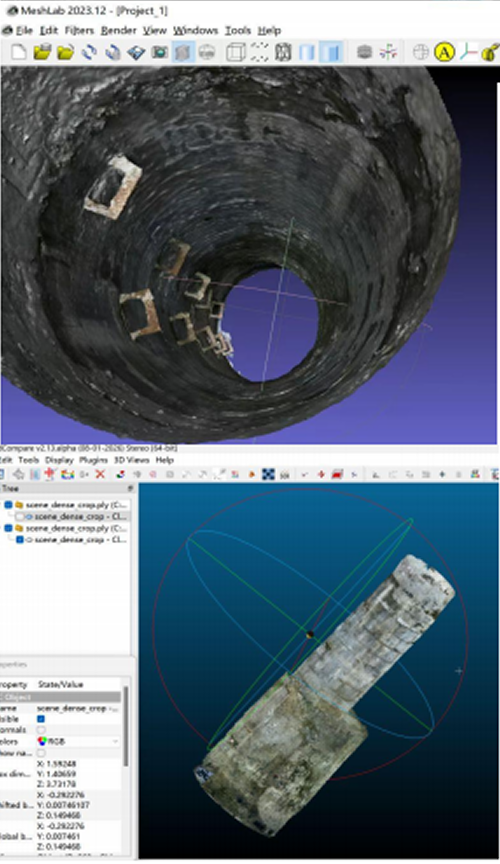The image size is (500, 864).
Task: Click the first blue circular-arrows Reload icon
Action: coord(89,52)
